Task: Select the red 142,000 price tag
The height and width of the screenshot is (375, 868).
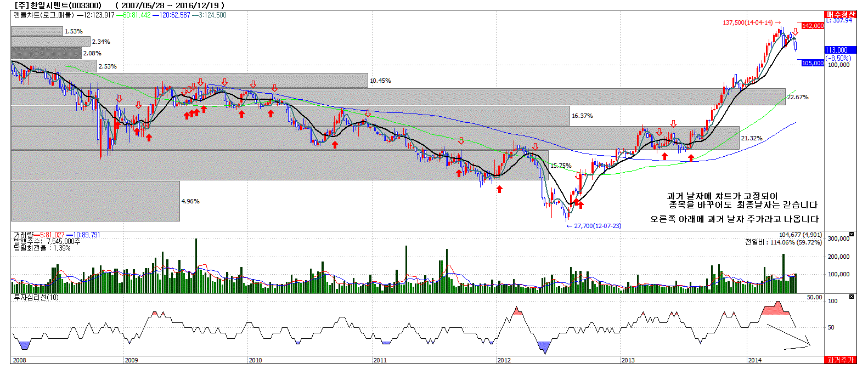Action: (812, 26)
